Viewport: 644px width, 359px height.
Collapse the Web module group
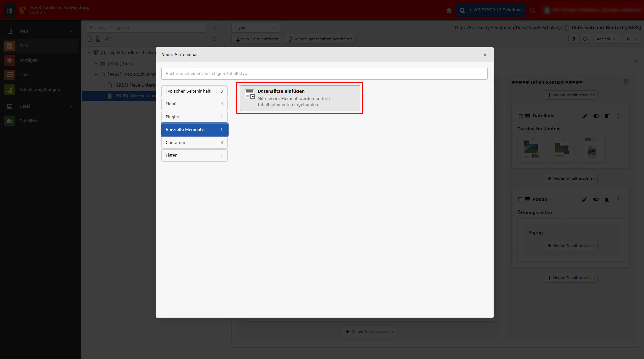[71, 31]
